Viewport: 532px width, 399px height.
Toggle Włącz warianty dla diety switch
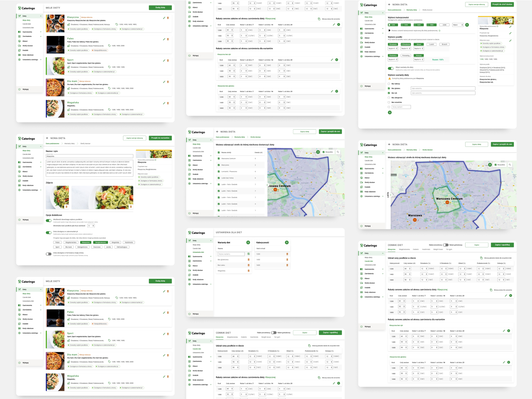coord(391,68)
